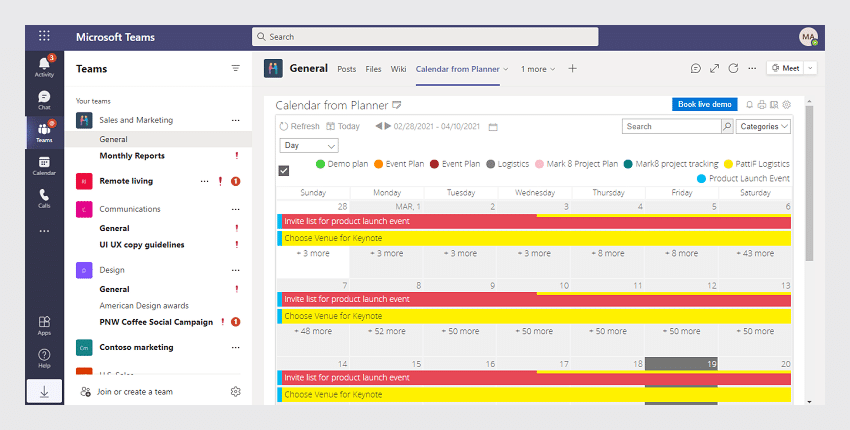
Task: Show more apps ellipsis in left rail
Action: click(x=44, y=231)
